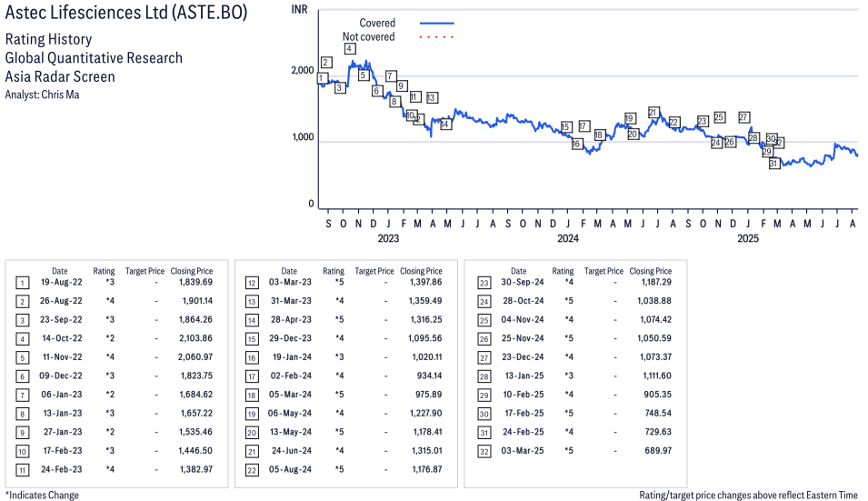Click the numbered box 32 beside 03-Mar-25
868x501 pixels.
484,452
